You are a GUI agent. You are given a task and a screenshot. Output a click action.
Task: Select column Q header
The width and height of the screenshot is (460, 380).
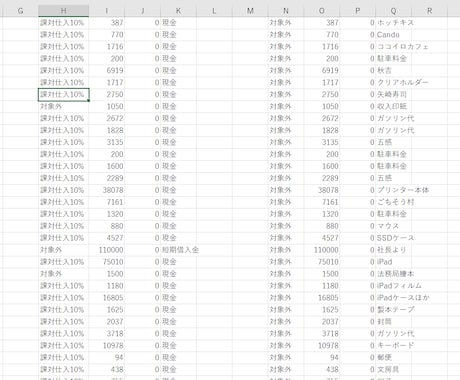click(394, 11)
